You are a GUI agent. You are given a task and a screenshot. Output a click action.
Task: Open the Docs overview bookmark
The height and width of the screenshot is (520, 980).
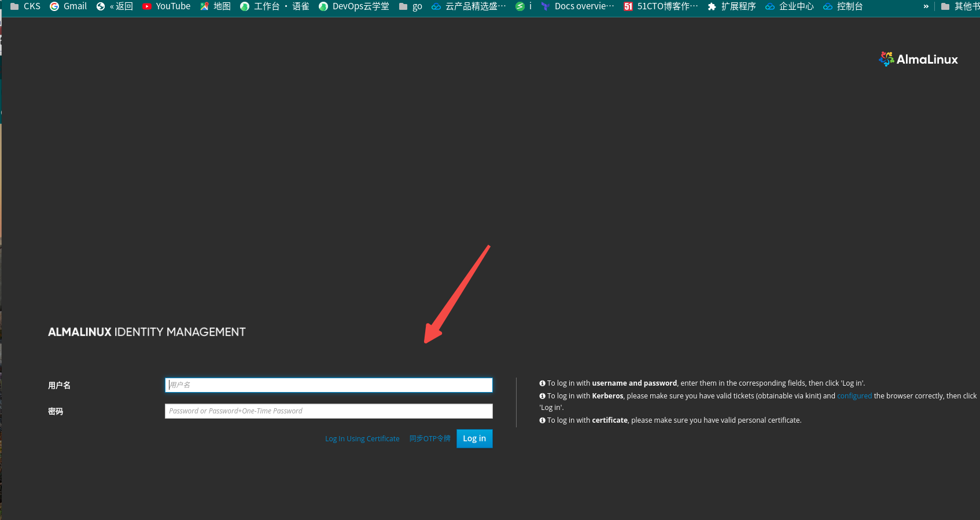click(577, 6)
